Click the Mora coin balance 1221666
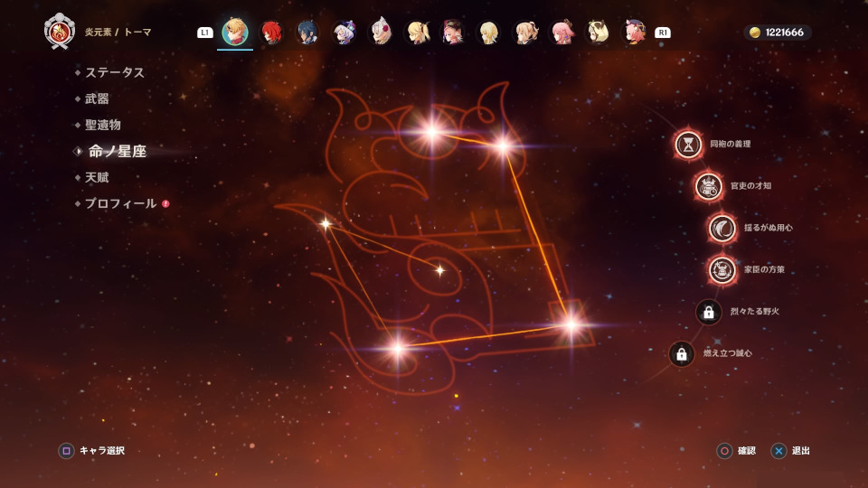Viewport: 868px width, 488px height. [778, 33]
